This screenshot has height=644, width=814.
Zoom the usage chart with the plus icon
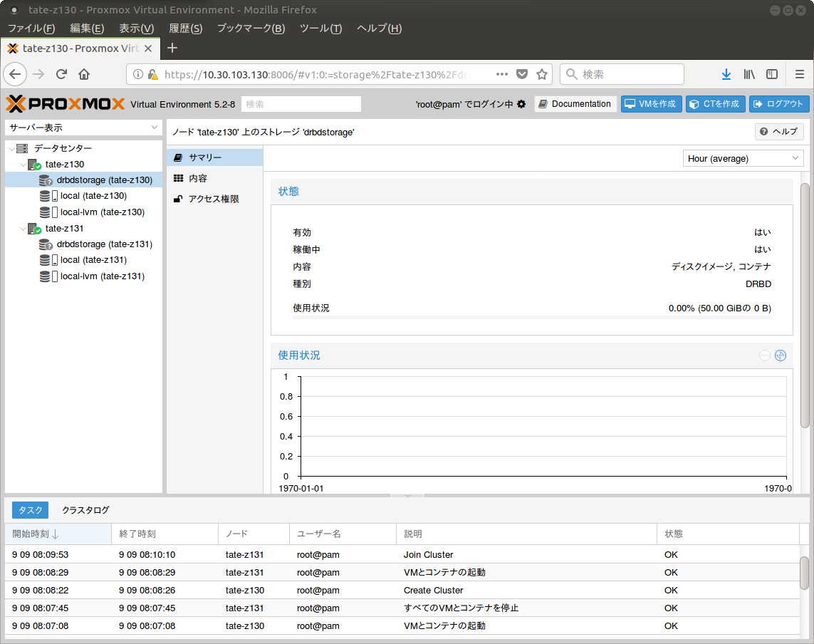780,355
